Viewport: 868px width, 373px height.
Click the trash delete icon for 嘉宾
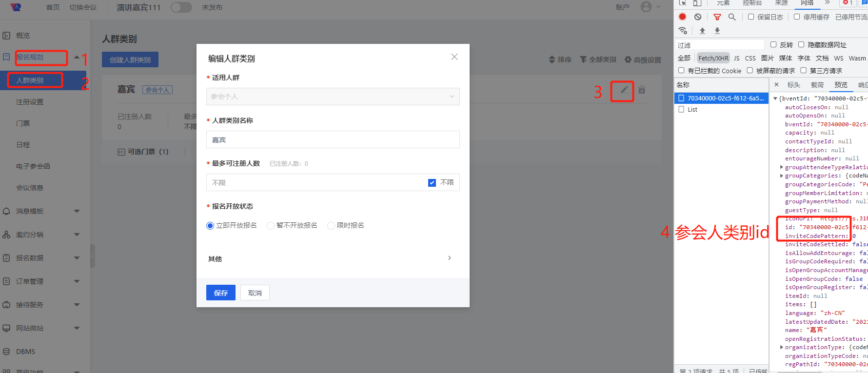[x=642, y=90]
